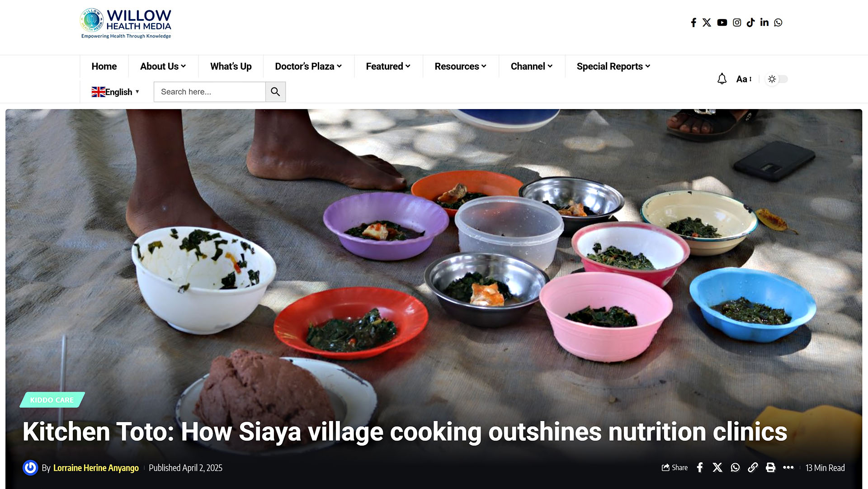Open the YouTube channel icon
This screenshot has width=868, height=489.
tap(722, 23)
